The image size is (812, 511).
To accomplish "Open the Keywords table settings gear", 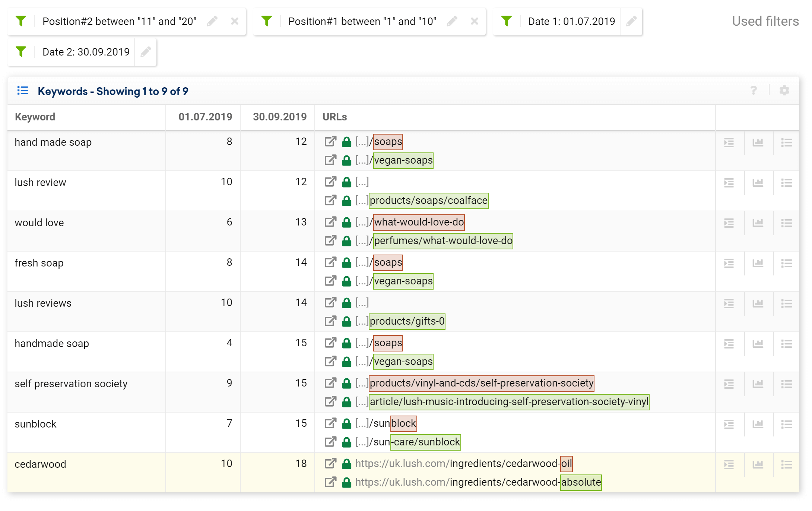I will (784, 91).
